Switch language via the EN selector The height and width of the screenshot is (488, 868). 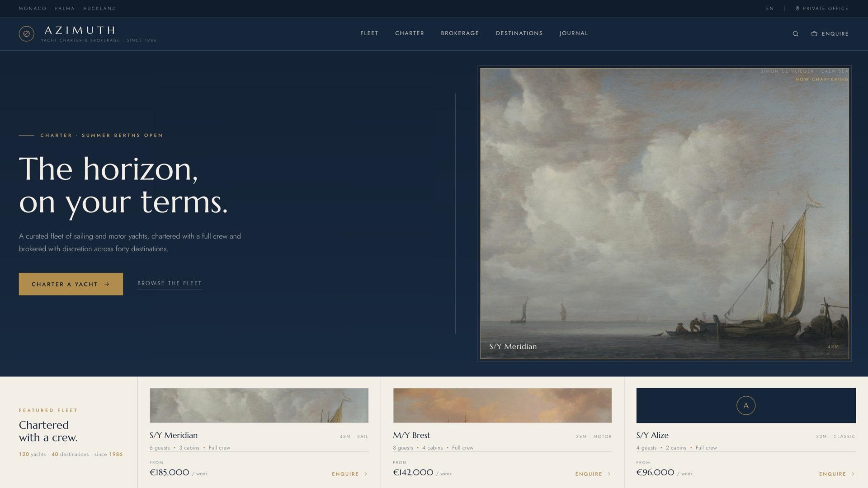[x=770, y=9]
